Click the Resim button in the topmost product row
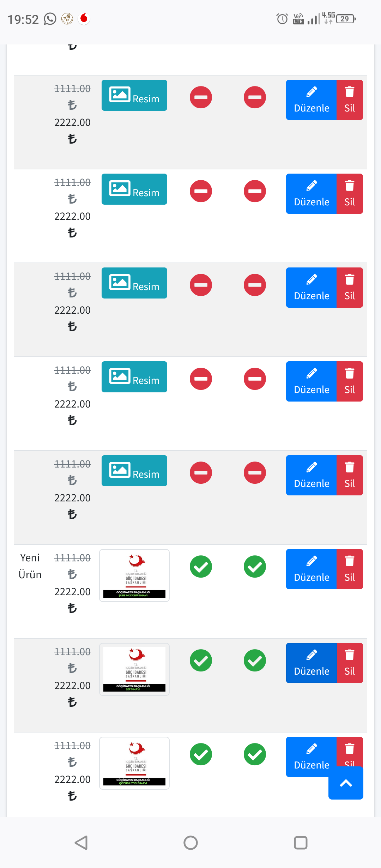The height and width of the screenshot is (868, 381). pyautogui.click(x=134, y=95)
